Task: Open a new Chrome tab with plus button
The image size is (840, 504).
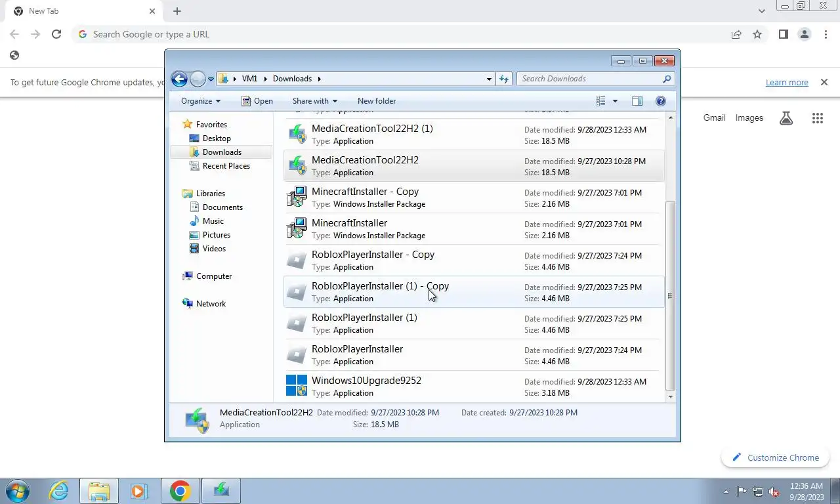Action: pos(177,11)
